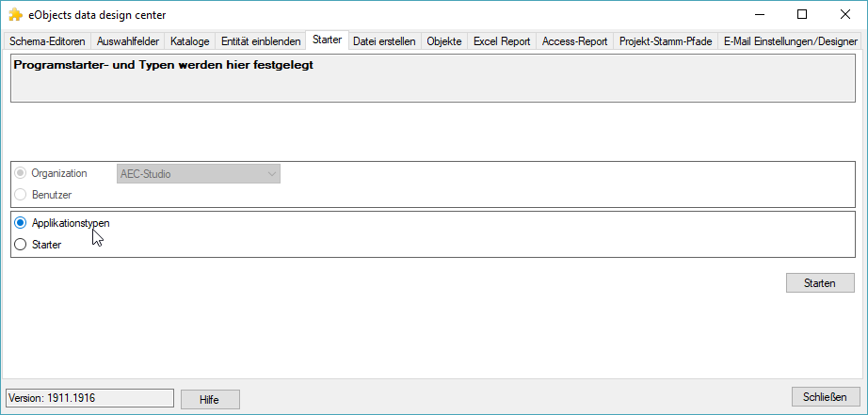The image size is (868, 415).
Task: Click the Starten button
Action: (820, 283)
